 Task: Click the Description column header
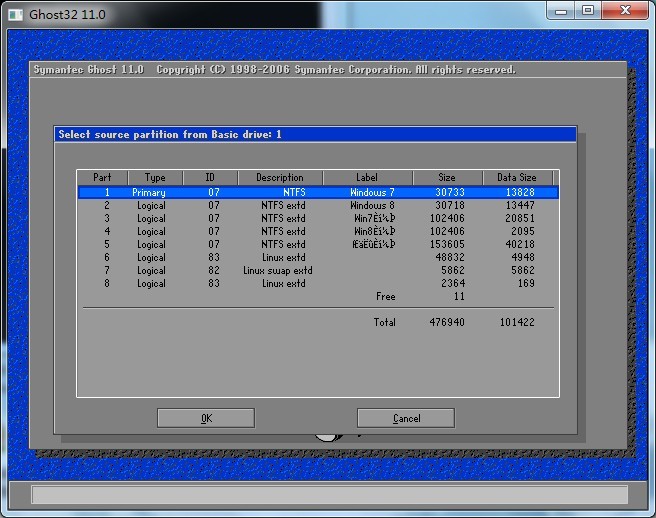pos(280,178)
